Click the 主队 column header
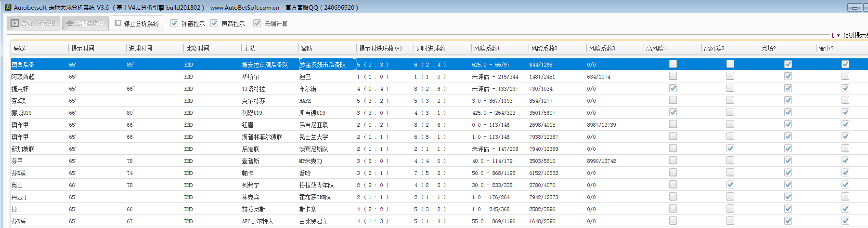 (249, 48)
